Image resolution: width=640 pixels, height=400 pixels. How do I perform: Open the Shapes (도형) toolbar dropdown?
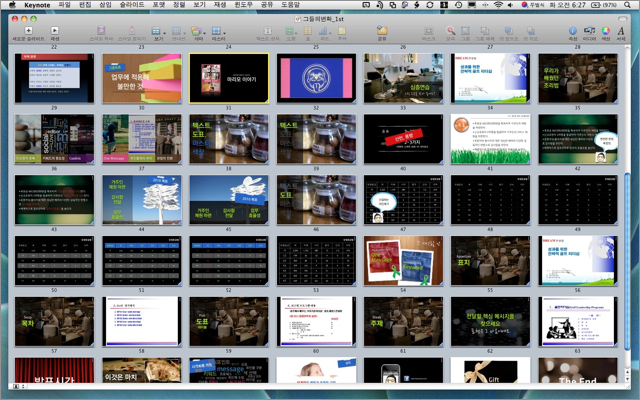pyautogui.click(x=291, y=31)
